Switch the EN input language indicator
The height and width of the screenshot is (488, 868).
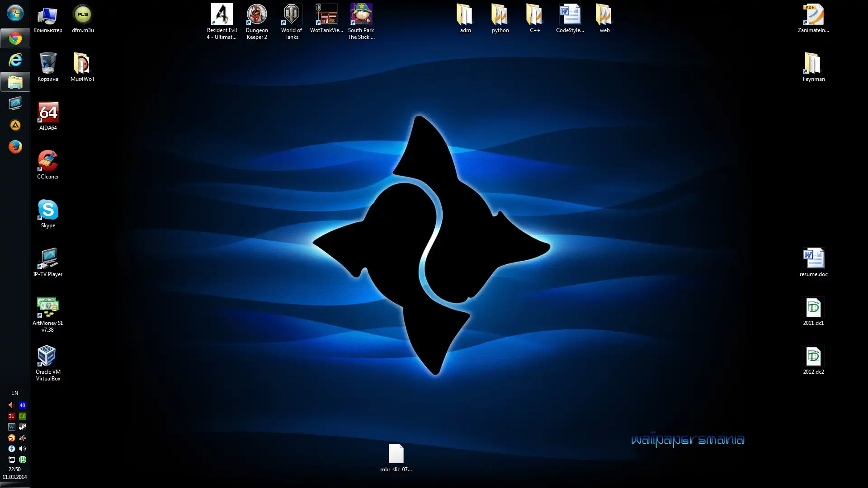14,393
